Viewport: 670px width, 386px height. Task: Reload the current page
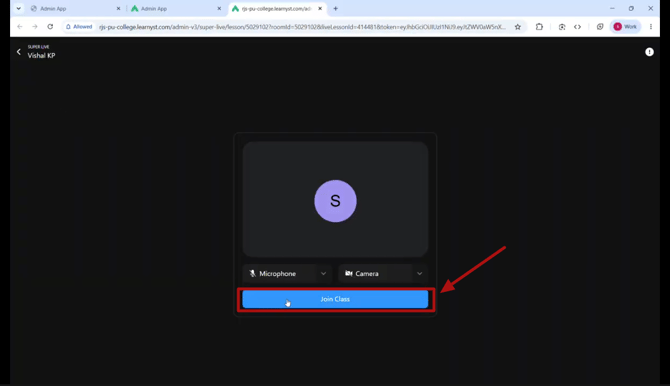50,27
